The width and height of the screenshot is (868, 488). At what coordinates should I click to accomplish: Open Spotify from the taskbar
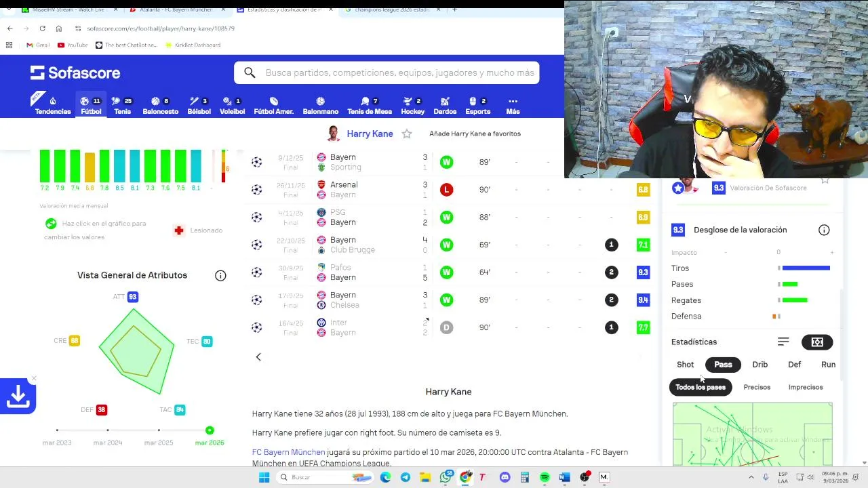[x=545, y=477]
